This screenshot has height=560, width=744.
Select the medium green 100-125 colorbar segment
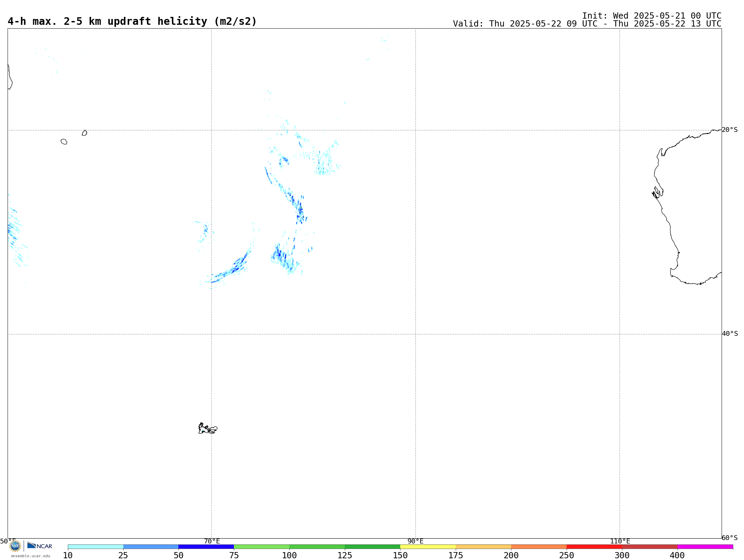[x=317, y=547]
